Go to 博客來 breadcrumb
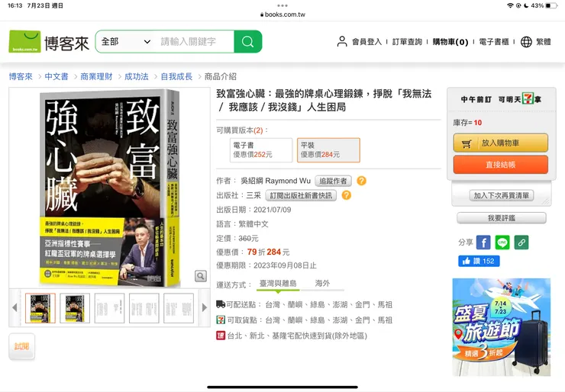Viewport: 565px width, 392px height. (x=21, y=76)
